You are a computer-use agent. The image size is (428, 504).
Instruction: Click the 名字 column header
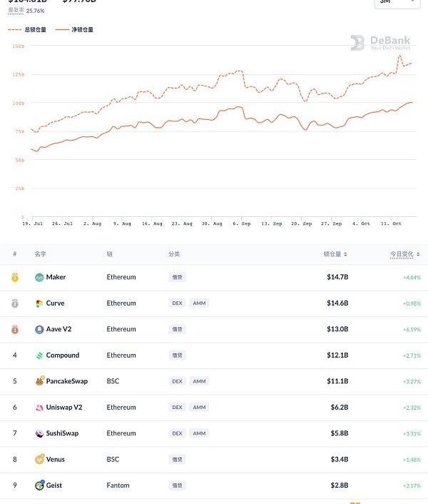point(40,254)
